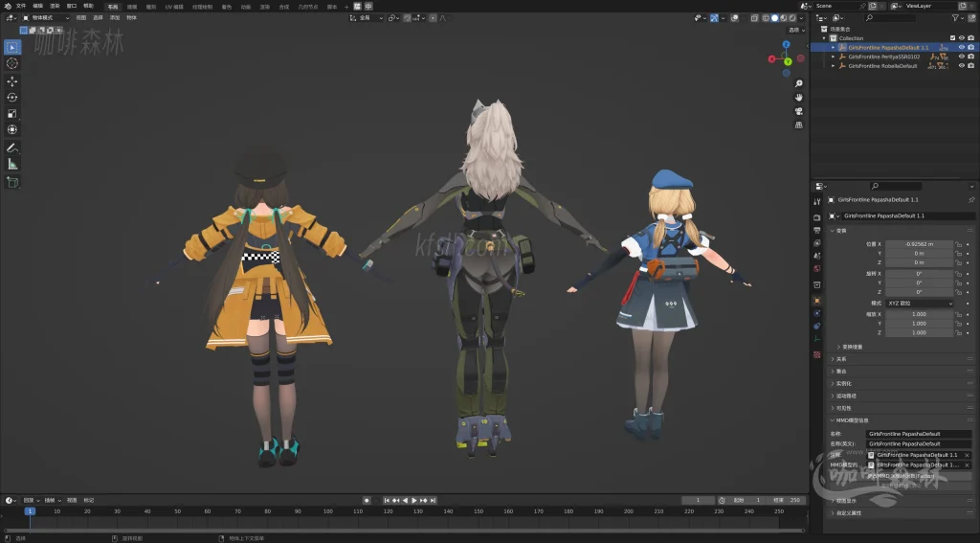Click the viewport pan hand icon
Screen dimensions: 980x543
click(799, 97)
